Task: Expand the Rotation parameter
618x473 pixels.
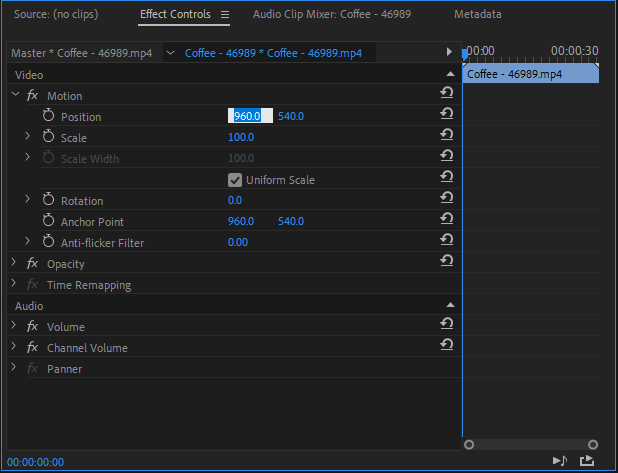Action: click(27, 199)
